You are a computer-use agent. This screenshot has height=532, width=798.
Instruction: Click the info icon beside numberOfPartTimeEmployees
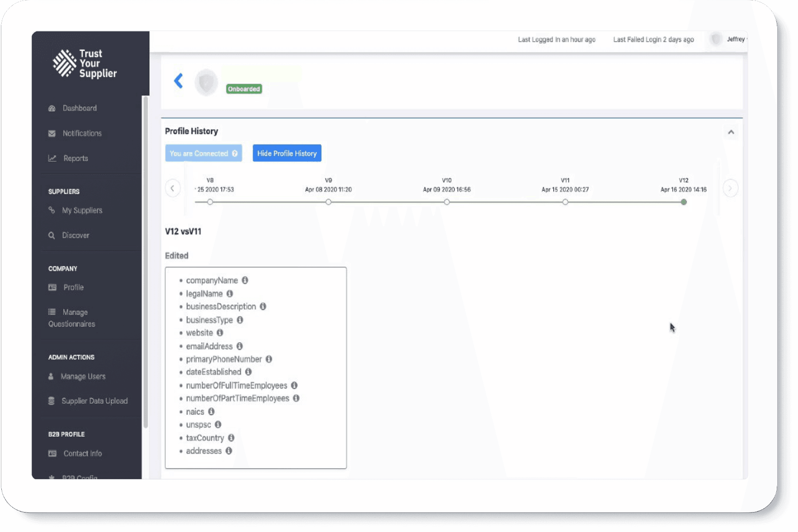click(296, 398)
